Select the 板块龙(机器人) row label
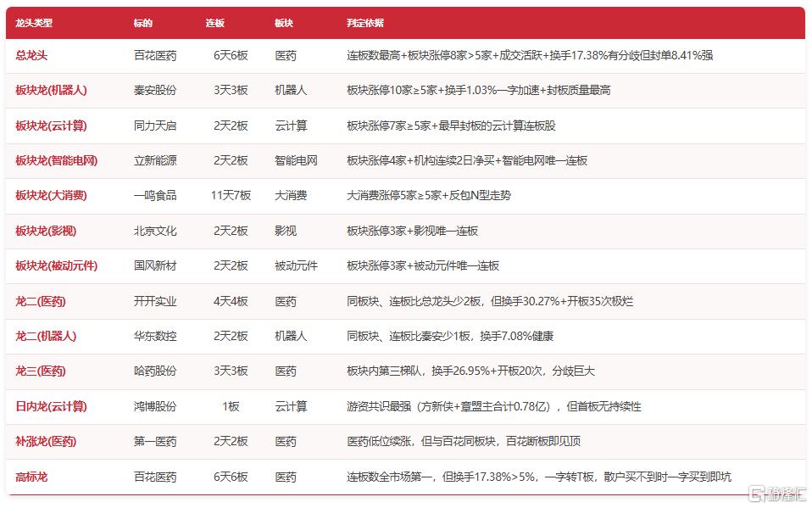 51,90
